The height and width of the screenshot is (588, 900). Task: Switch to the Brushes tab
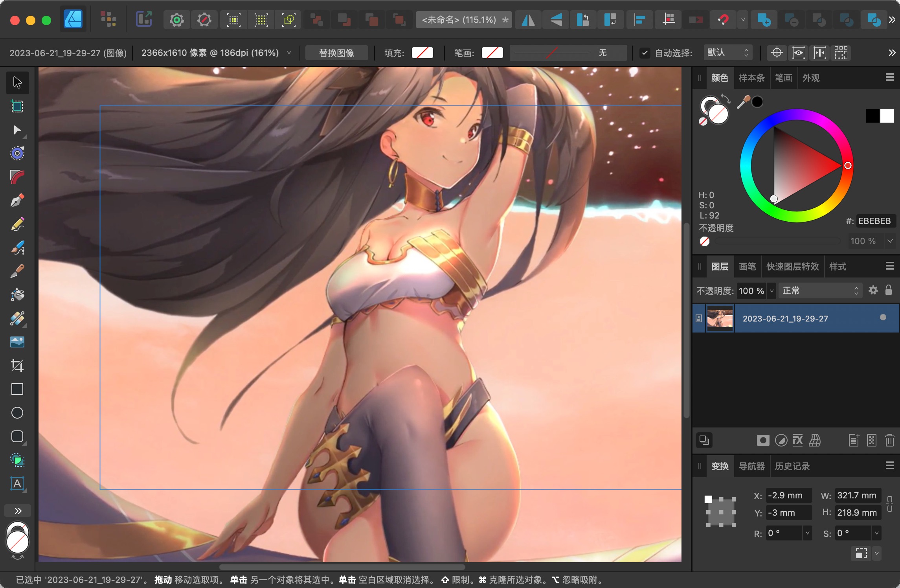pos(747,266)
